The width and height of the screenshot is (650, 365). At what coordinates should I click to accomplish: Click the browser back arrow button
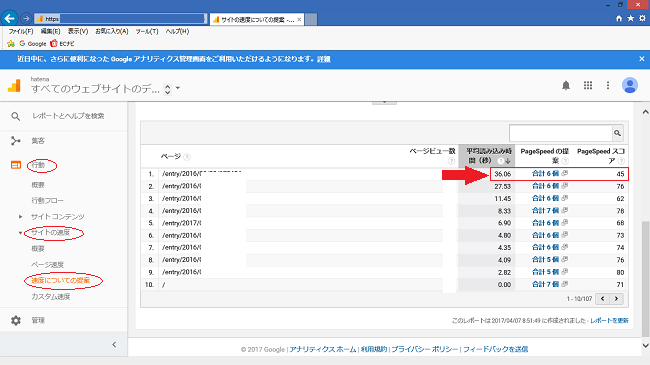point(10,19)
